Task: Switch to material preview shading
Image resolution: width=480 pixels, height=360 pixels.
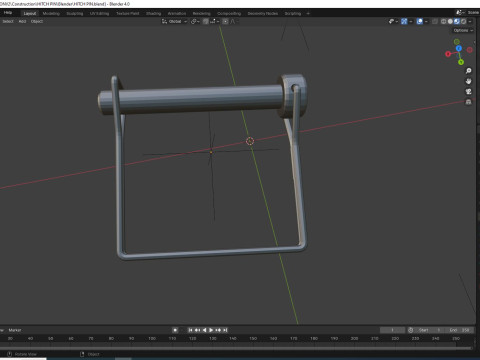Action: (457, 21)
